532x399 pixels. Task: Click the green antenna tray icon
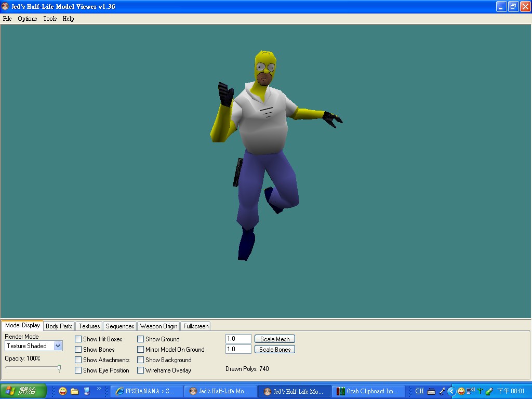pyautogui.click(x=480, y=391)
